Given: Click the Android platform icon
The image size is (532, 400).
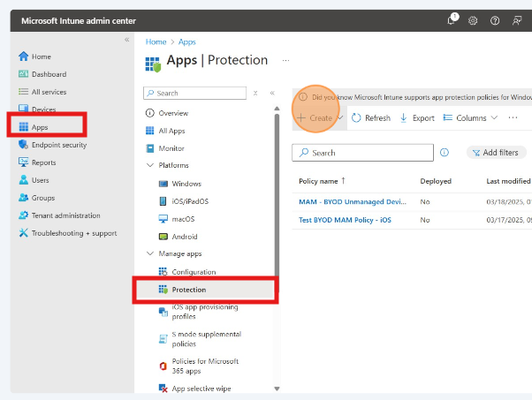Looking at the screenshot, I should click(163, 237).
